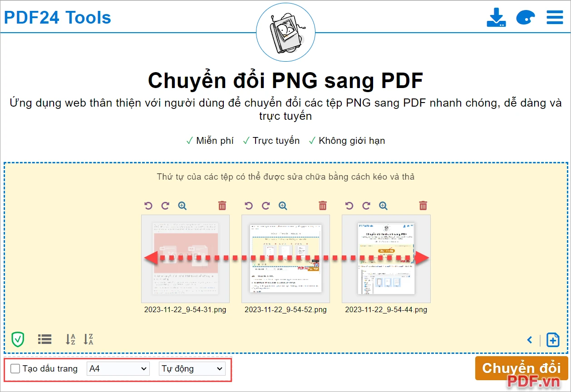Click the Miễn phí label
Viewport: 571px width, 392px height.
[x=215, y=141]
